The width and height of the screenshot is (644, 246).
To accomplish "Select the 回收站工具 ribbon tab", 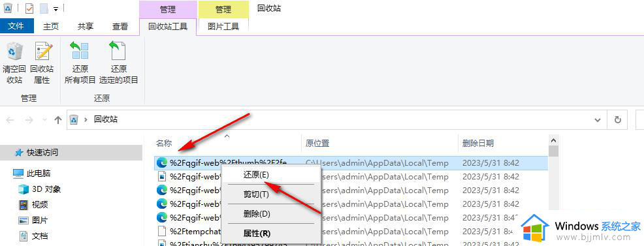I will (x=168, y=27).
